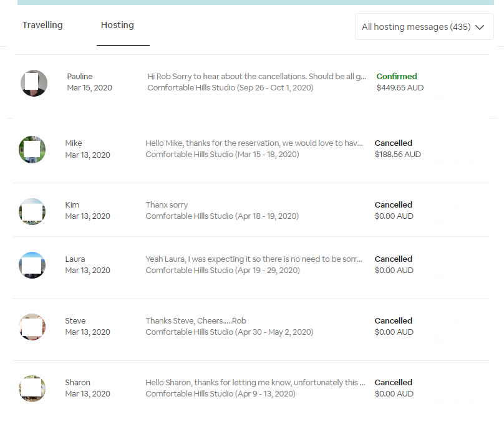The image size is (504, 432).
Task: Expand the All hosting messages filter dropdown
Action: pyautogui.click(x=424, y=27)
